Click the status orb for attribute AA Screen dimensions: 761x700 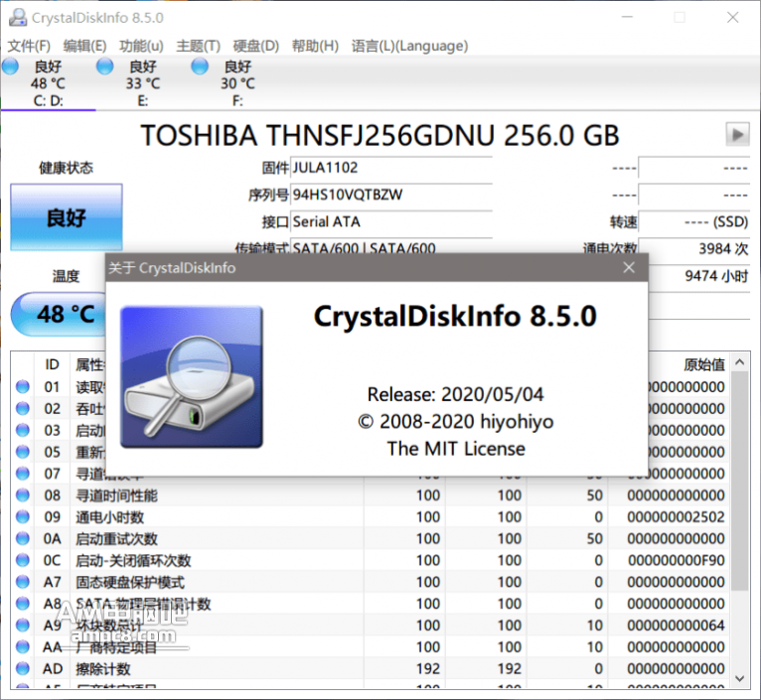tap(23, 646)
